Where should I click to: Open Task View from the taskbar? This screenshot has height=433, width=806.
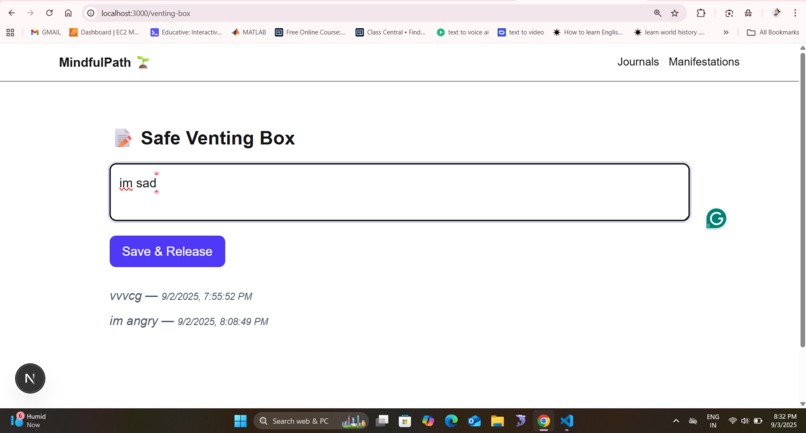coord(382,421)
